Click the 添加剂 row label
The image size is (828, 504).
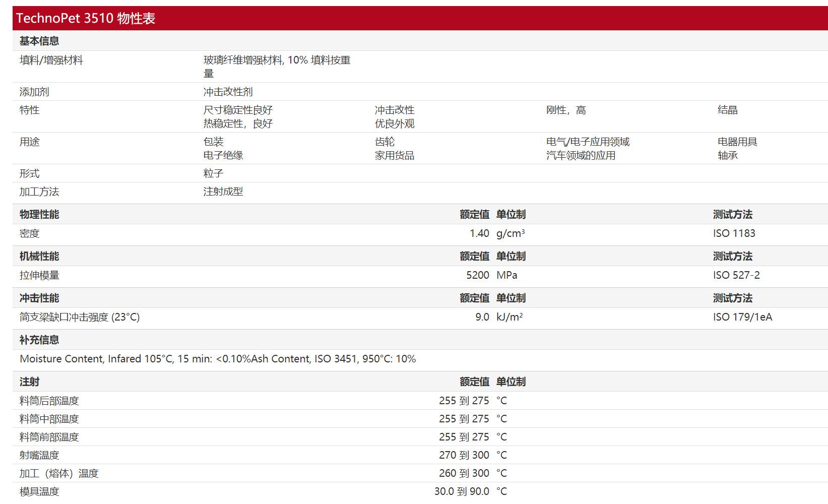pos(34,92)
